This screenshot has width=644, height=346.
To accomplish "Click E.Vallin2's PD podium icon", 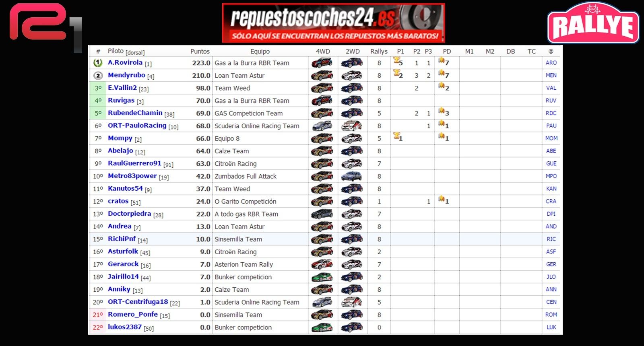I will pyautogui.click(x=442, y=86).
